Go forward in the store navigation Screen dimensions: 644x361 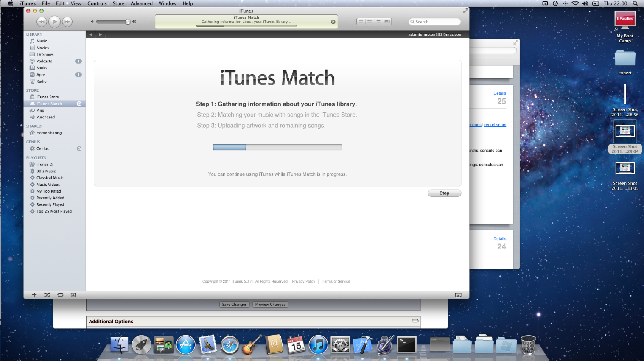[100, 34]
